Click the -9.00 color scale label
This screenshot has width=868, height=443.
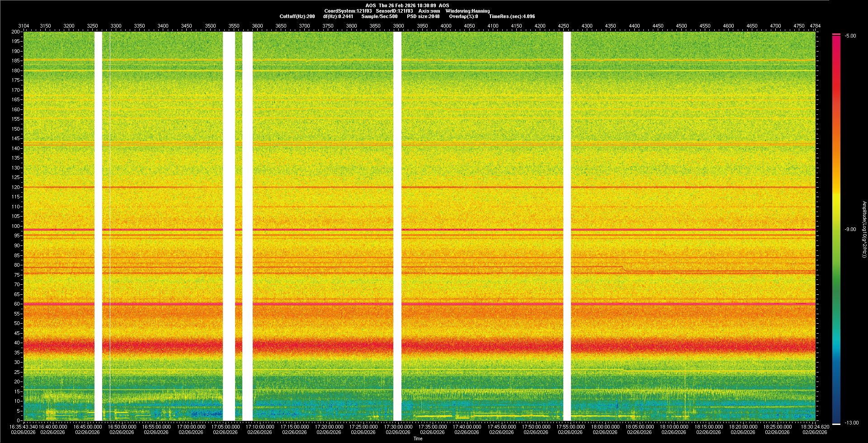click(850, 229)
